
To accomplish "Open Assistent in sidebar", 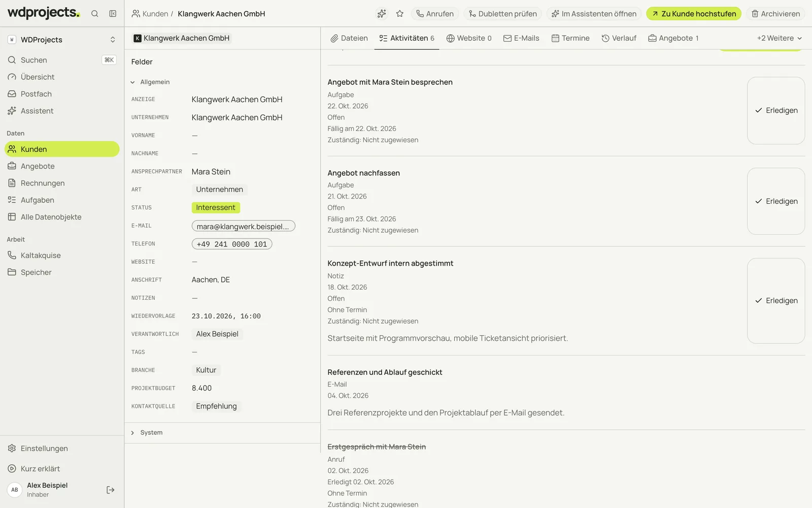I will (x=62, y=111).
